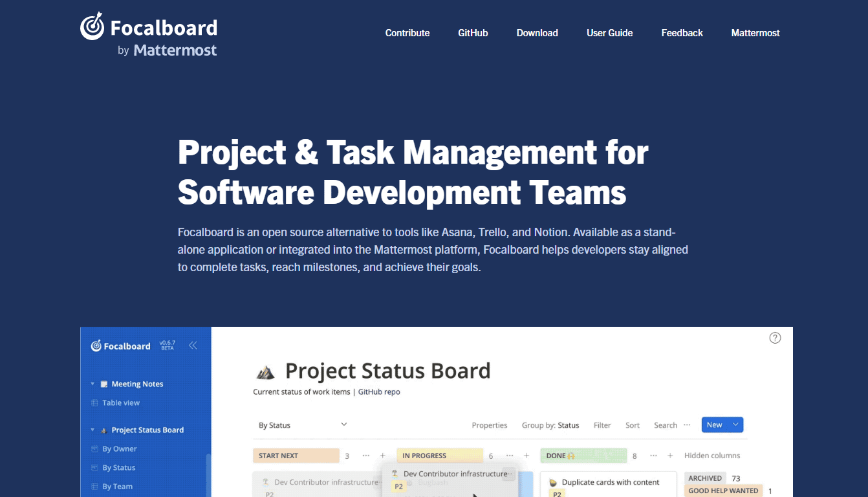The height and width of the screenshot is (497, 868).
Task: Click the By Owner board icon
Action: pyautogui.click(x=94, y=448)
